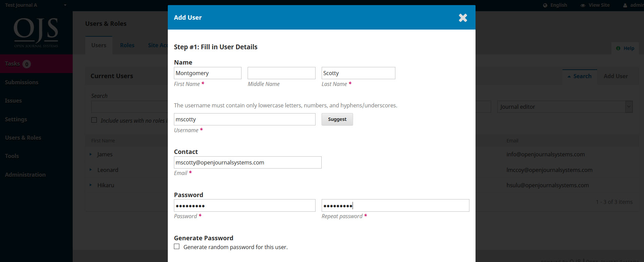Expand the James user row

pyautogui.click(x=91, y=154)
